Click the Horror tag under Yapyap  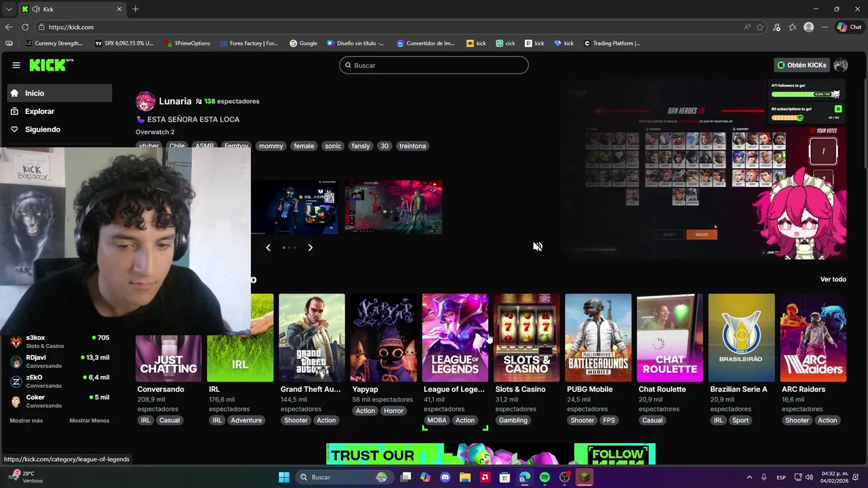pos(393,411)
